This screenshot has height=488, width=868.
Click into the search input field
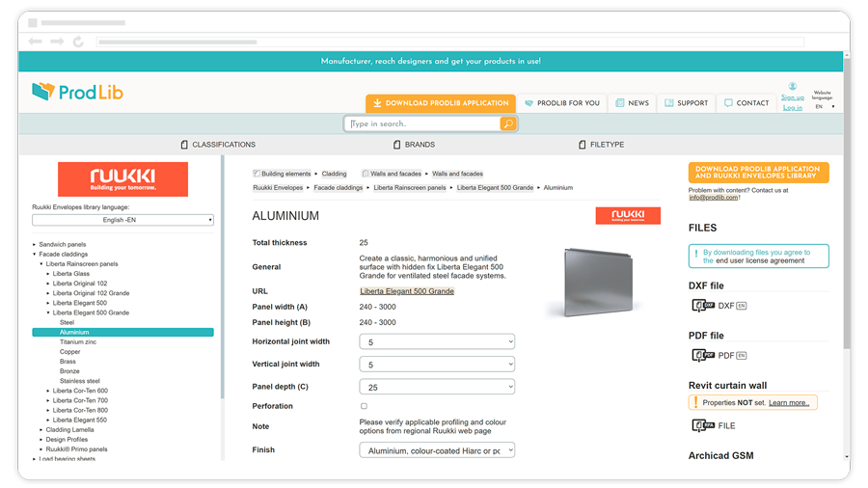(422, 123)
